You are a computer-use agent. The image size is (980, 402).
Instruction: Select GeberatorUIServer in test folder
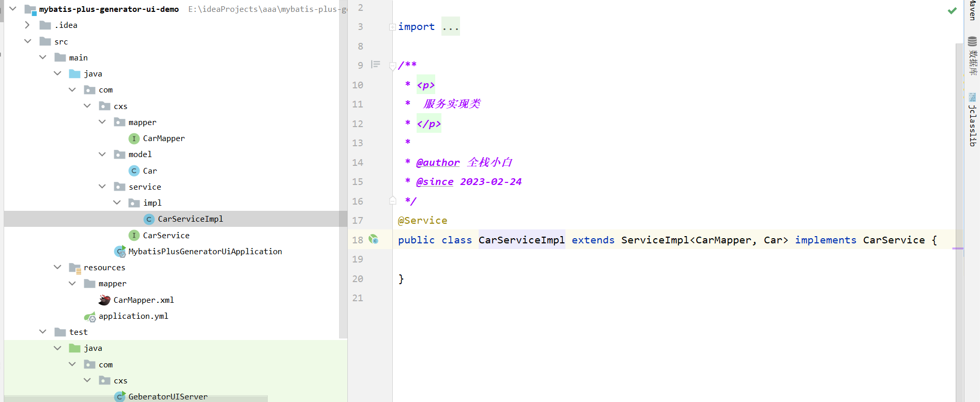click(168, 396)
